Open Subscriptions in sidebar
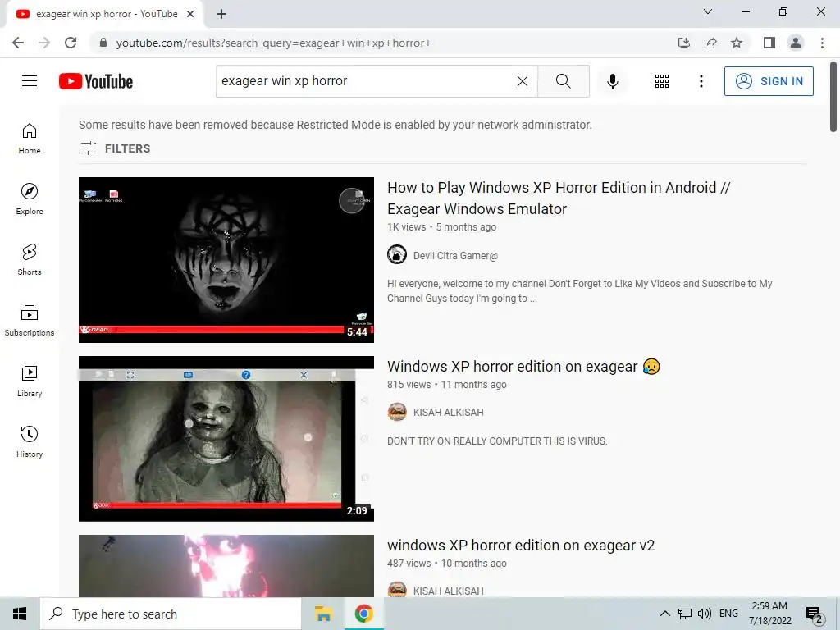The width and height of the screenshot is (840, 630). (x=30, y=321)
